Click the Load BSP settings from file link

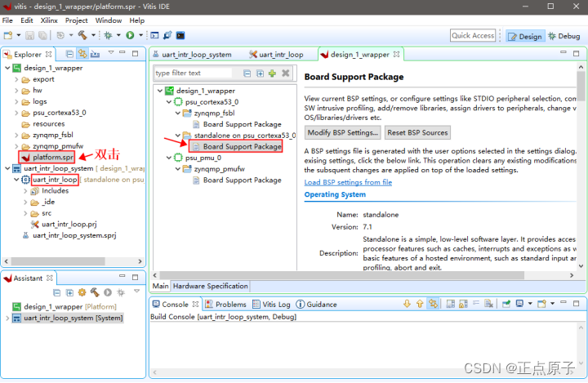348,182
